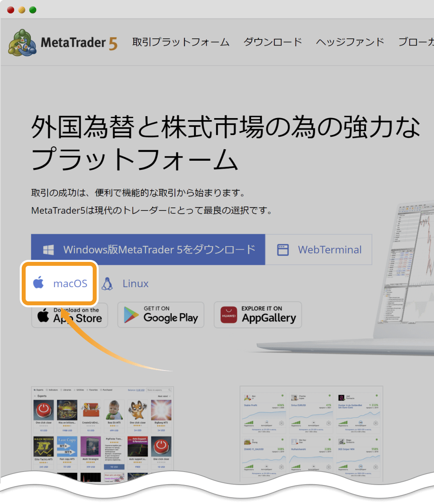
Task: Click Windows版MetaTrader 5をダウンロード button
Action: click(x=148, y=249)
